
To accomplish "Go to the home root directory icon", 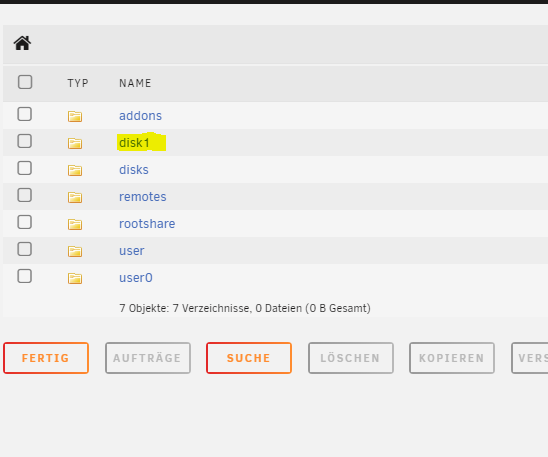I will [x=22, y=43].
